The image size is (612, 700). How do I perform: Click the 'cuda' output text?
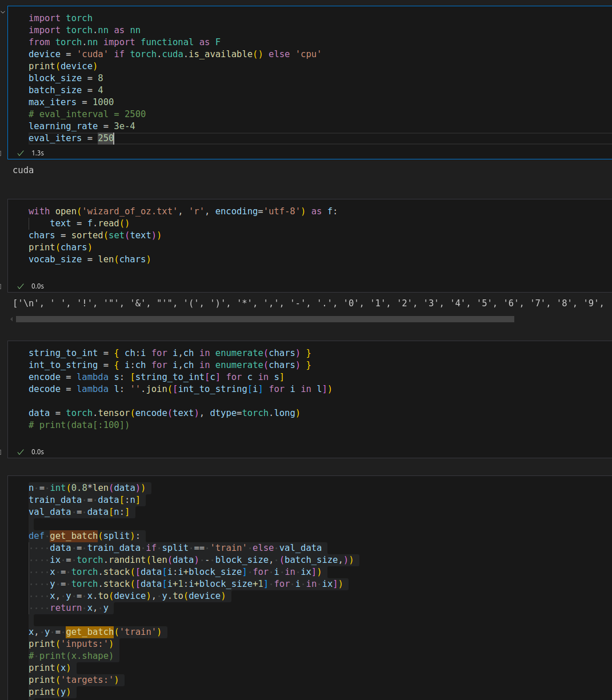(x=23, y=170)
